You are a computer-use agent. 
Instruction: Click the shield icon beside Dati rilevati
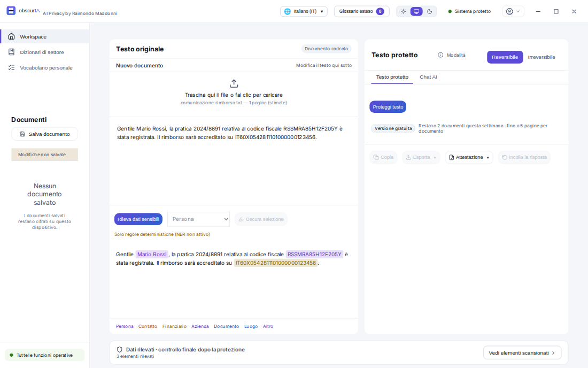[x=120, y=350]
